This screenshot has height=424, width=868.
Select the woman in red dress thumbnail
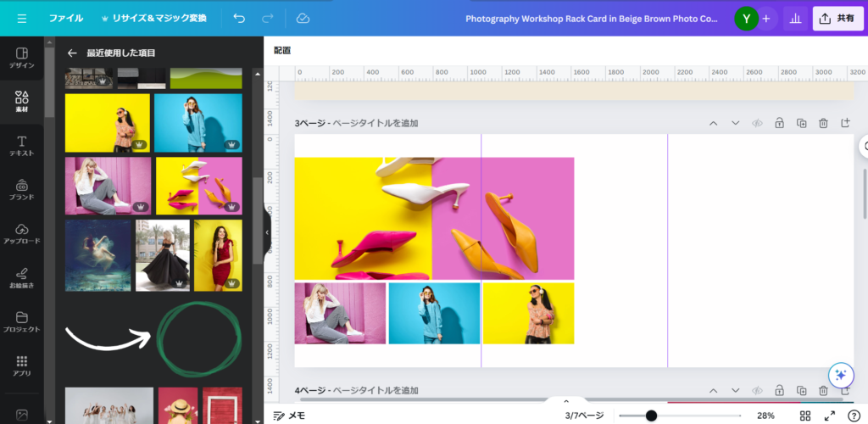point(218,255)
